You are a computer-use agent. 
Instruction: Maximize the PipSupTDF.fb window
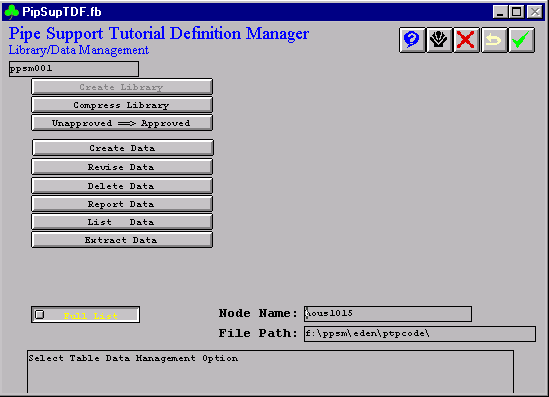click(x=516, y=12)
